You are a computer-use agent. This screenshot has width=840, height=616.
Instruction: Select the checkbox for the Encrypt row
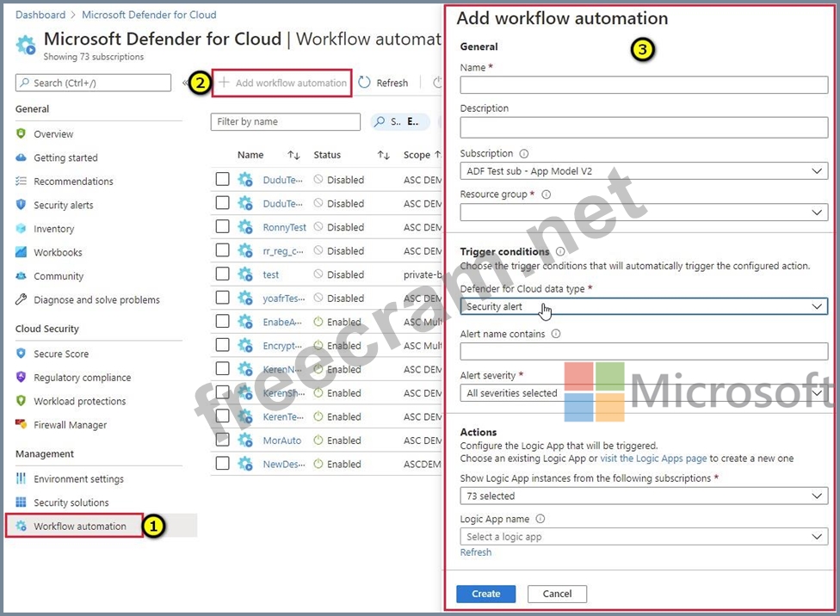222,345
